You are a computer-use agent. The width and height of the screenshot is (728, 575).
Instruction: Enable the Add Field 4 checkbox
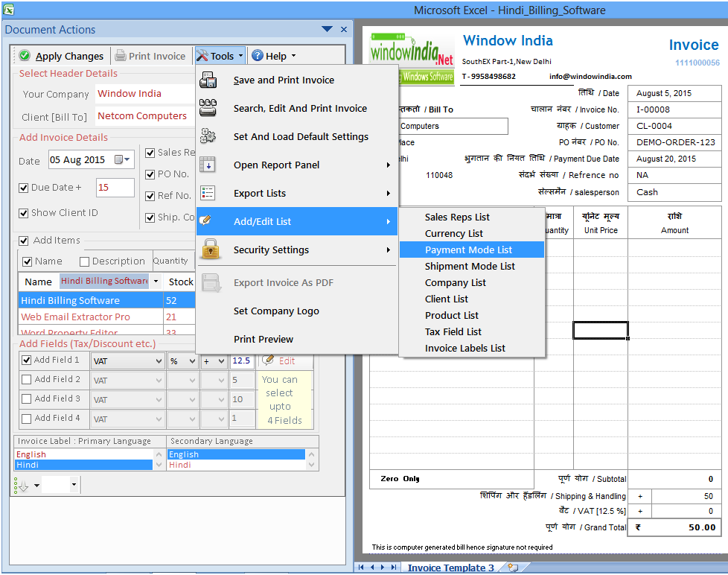[x=27, y=419]
